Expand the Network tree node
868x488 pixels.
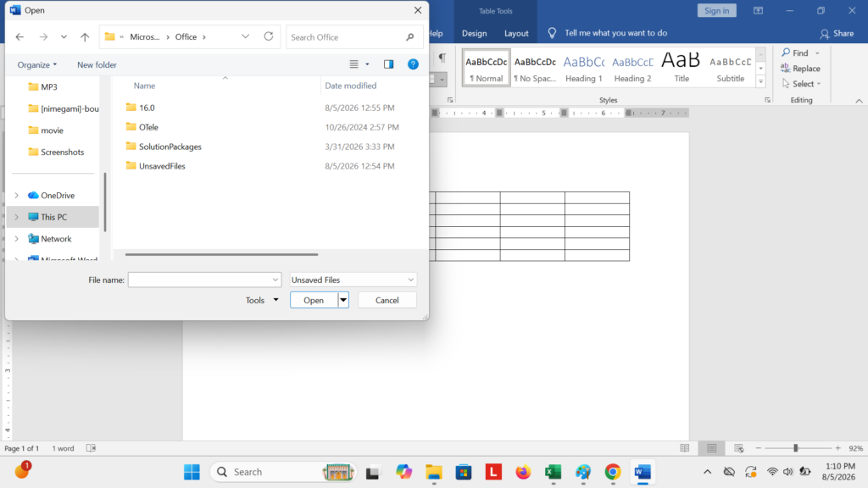click(x=17, y=238)
